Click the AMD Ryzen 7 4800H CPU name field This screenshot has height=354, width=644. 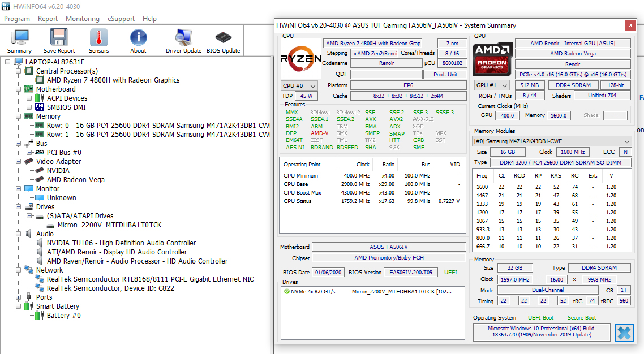(x=373, y=43)
